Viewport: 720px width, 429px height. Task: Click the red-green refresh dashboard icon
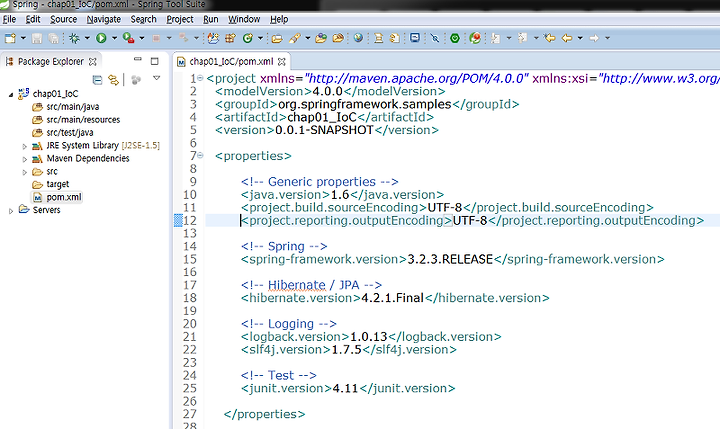(475, 38)
